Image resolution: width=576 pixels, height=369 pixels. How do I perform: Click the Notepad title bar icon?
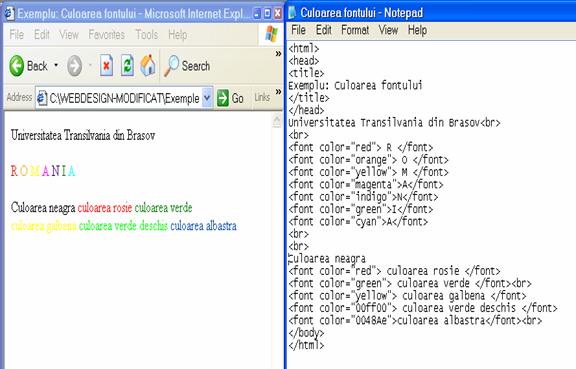coord(292,12)
